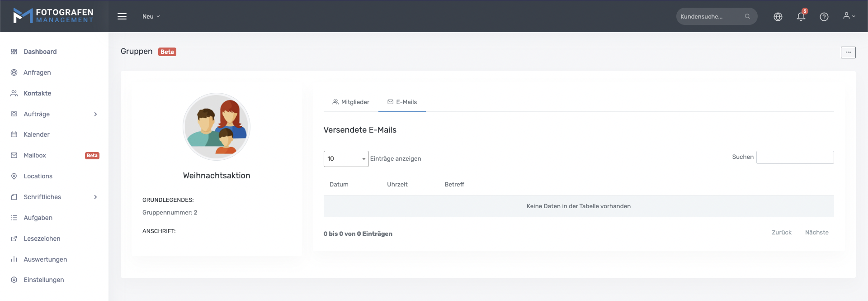Click the search magnifier icon
Screen dimensions: 868x301
747,17
